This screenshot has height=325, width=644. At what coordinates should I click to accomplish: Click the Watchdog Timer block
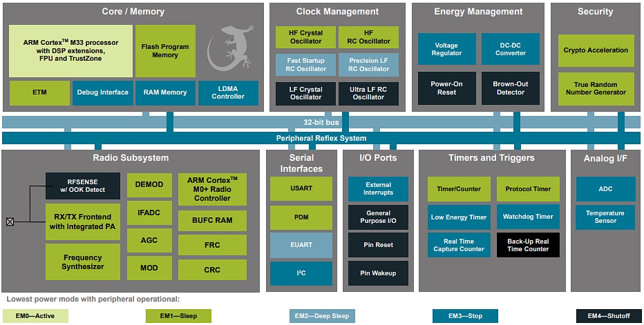[x=528, y=217]
